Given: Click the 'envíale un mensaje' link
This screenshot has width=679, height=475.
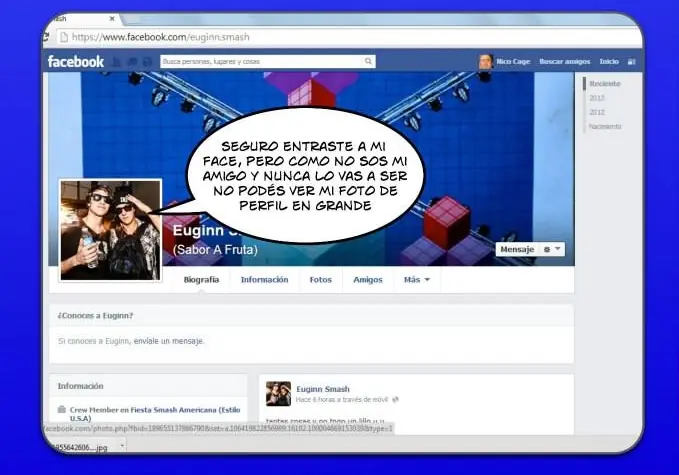Looking at the screenshot, I should 168,341.
